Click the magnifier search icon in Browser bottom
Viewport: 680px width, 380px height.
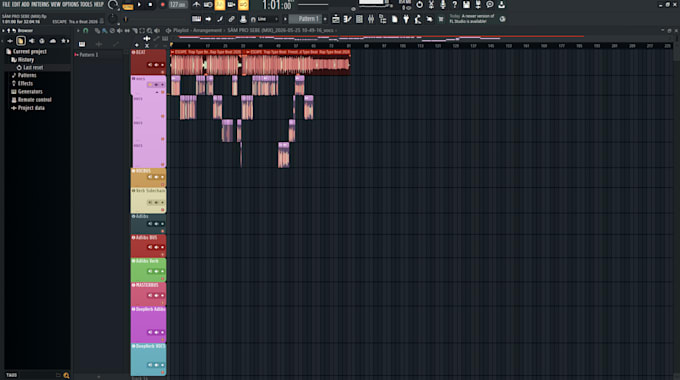click(x=66, y=375)
